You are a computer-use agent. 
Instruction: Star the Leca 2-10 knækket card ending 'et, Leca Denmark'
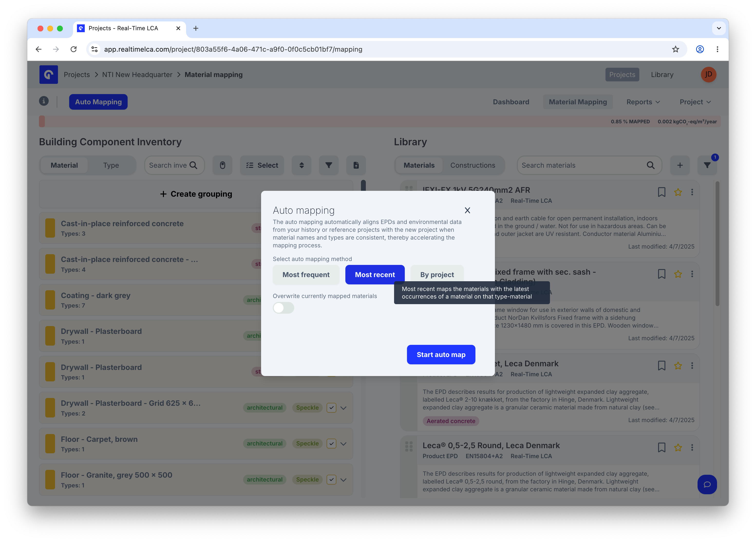coord(678,366)
